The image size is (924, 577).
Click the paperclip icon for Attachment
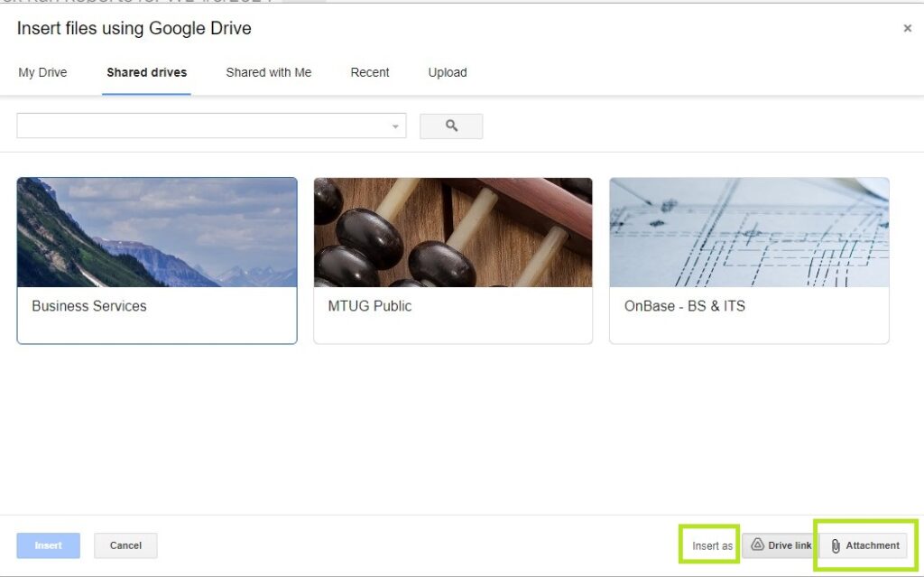point(836,546)
